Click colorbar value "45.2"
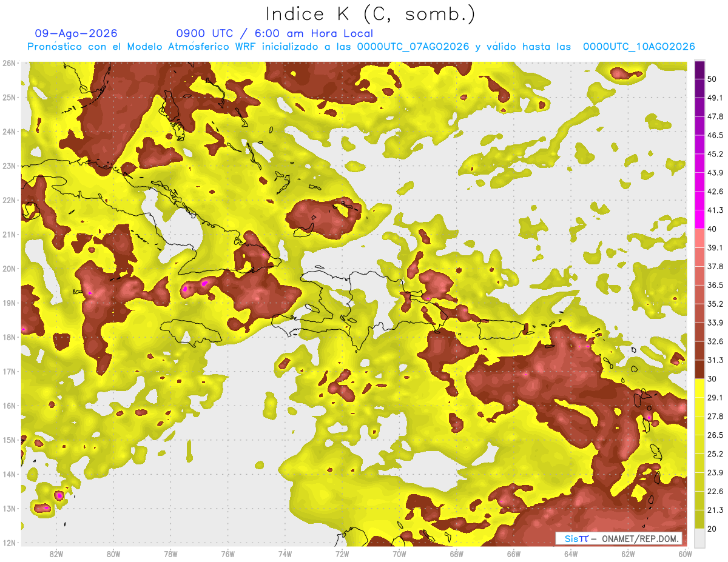The height and width of the screenshot is (562, 728). 715,154
